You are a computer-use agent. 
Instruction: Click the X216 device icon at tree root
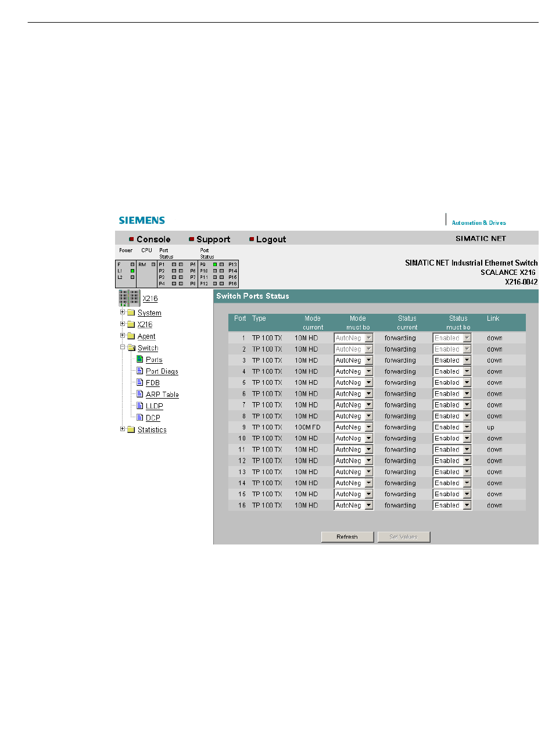[129, 298]
